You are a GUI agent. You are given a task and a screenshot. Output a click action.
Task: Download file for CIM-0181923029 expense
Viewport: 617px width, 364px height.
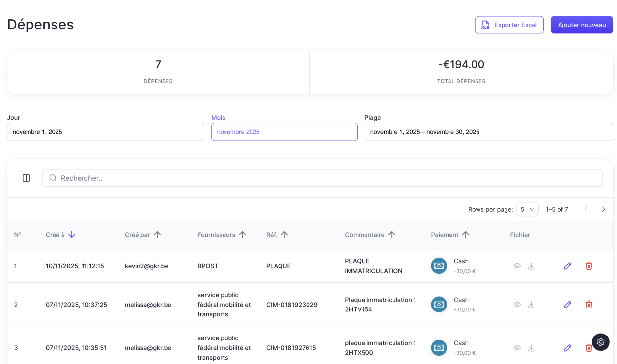click(x=531, y=305)
